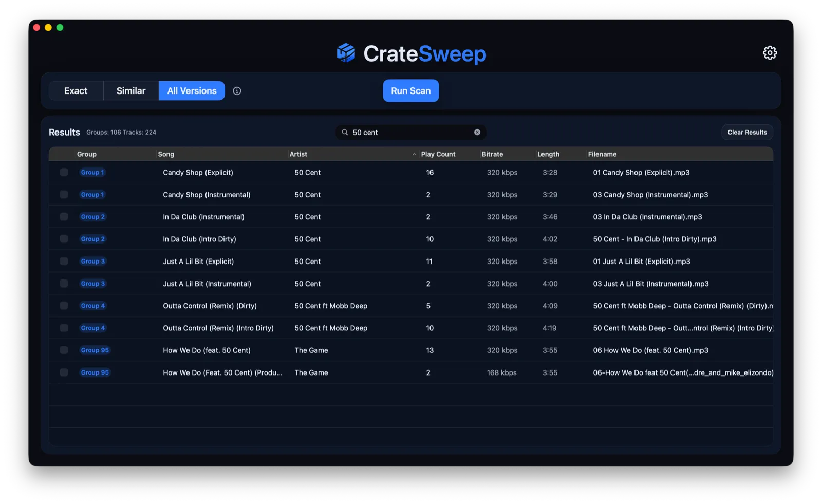Click filename '06 How We Do (feat. 50 Cent).mp3'
Viewport: 822px width, 504px height.
pos(650,350)
